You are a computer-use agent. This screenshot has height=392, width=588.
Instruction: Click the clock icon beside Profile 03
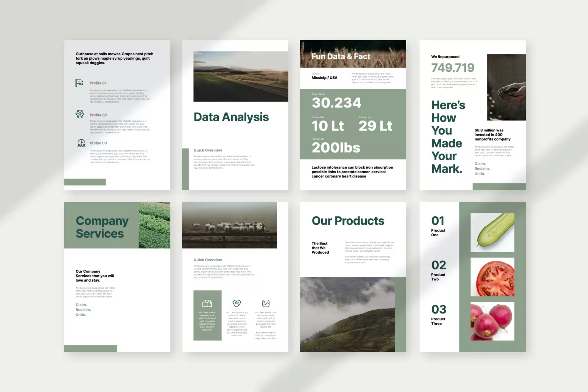[x=81, y=143]
